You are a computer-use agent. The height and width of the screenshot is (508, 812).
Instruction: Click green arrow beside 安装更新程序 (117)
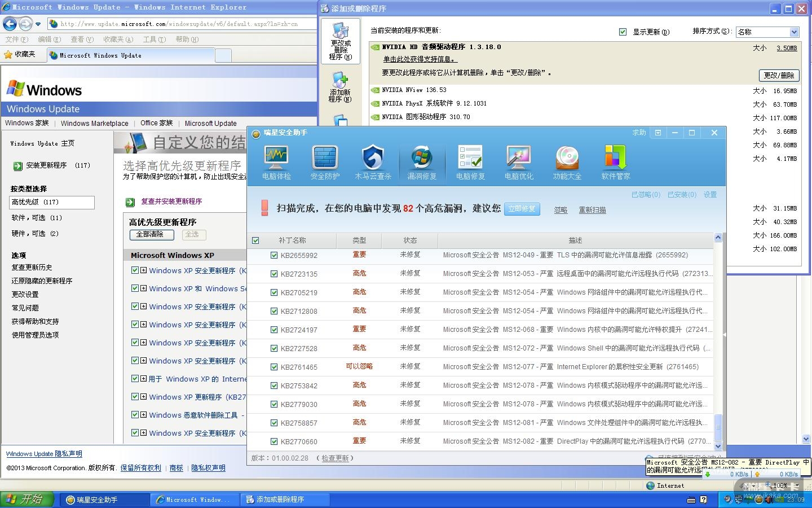(17, 166)
